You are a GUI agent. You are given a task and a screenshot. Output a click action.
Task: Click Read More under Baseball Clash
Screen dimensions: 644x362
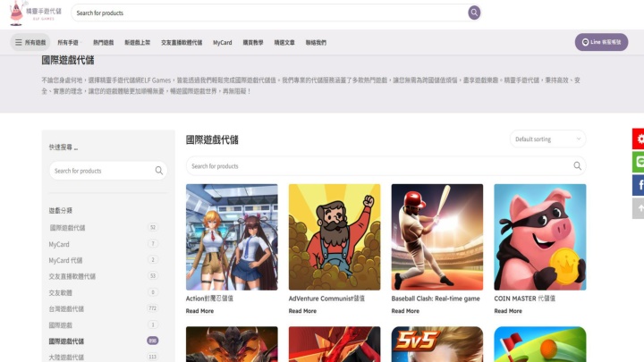[405, 311]
